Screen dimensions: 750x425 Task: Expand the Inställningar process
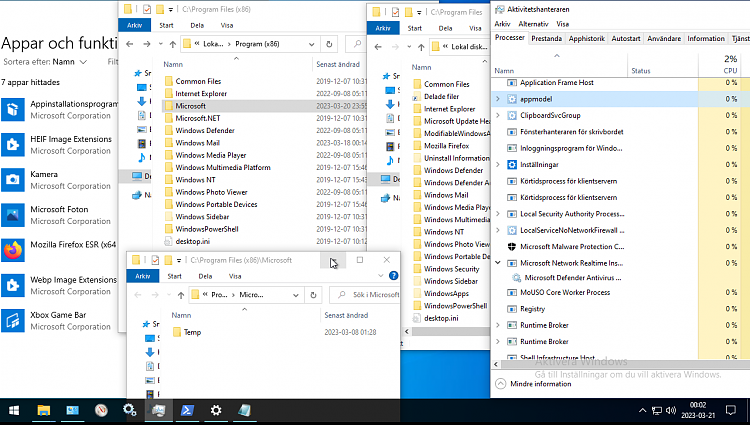coord(497,164)
